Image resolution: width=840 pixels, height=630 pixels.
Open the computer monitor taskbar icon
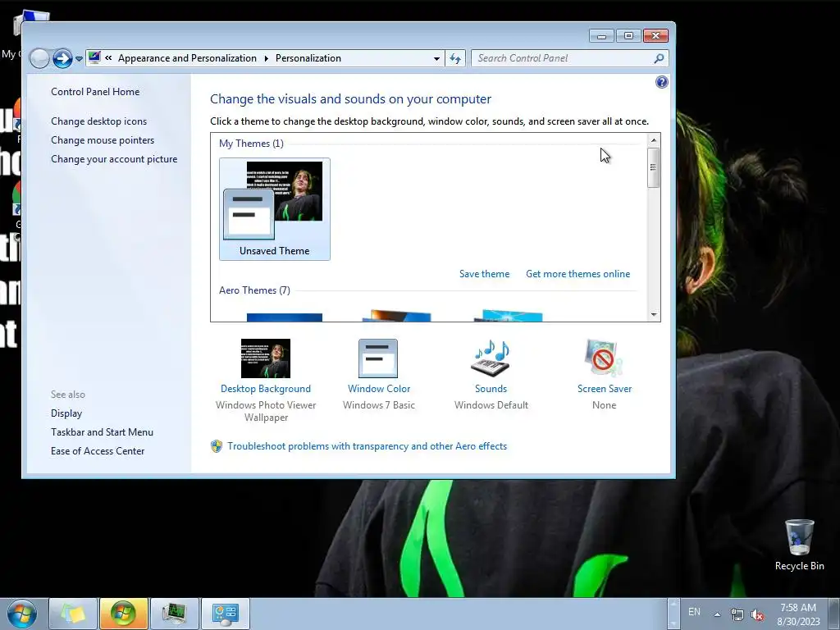[175, 614]
